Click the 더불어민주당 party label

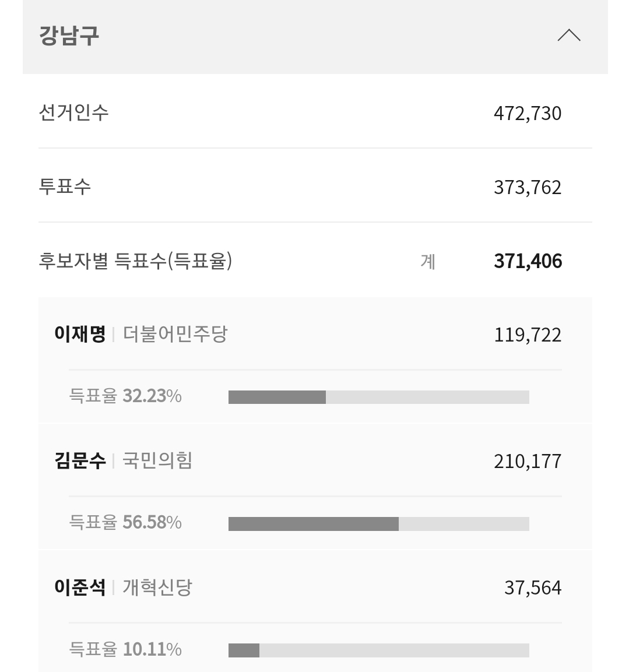tap(175, 334)
